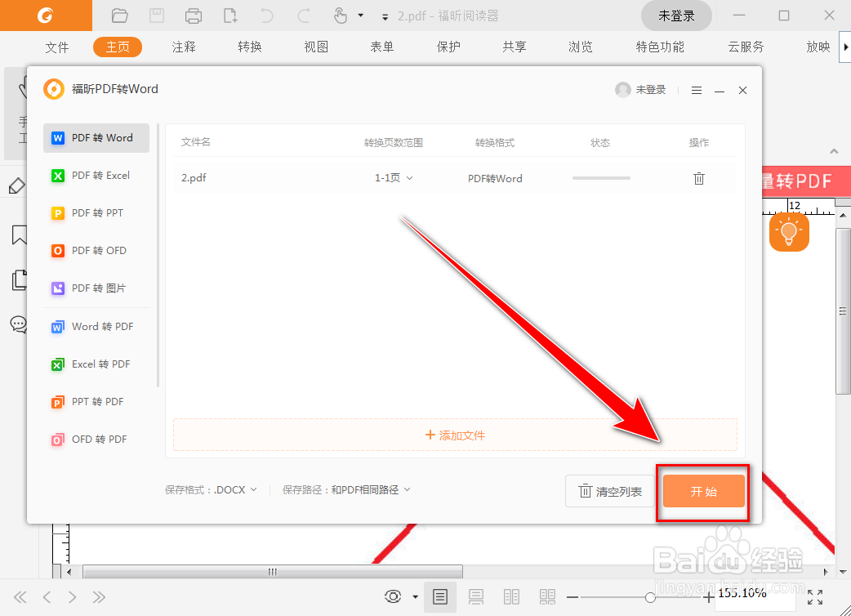Expand the 1-1页 page range dropdown
Image resolution: width=851 pixels, height=616 pixels.
tap(394, 178)
